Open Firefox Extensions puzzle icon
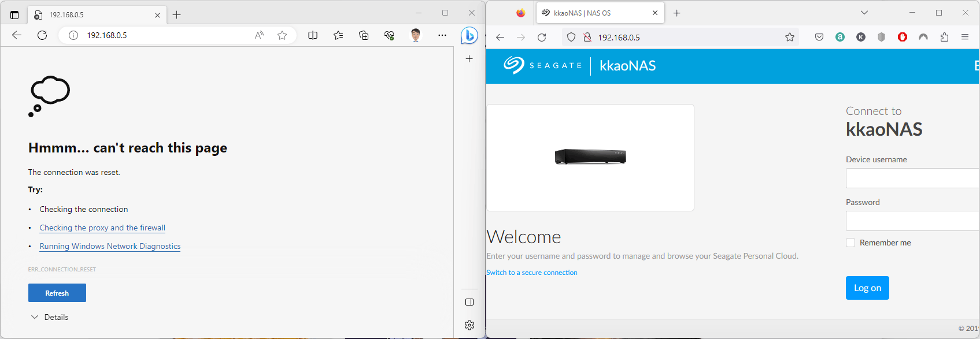This screenshot has height=339, width=980. [944, 38]
